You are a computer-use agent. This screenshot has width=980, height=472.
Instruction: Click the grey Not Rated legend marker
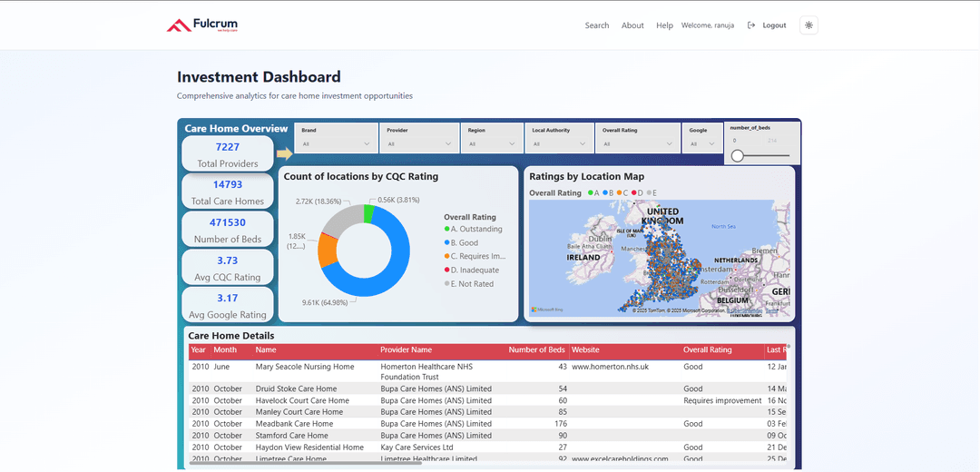(x=446, y=284)
